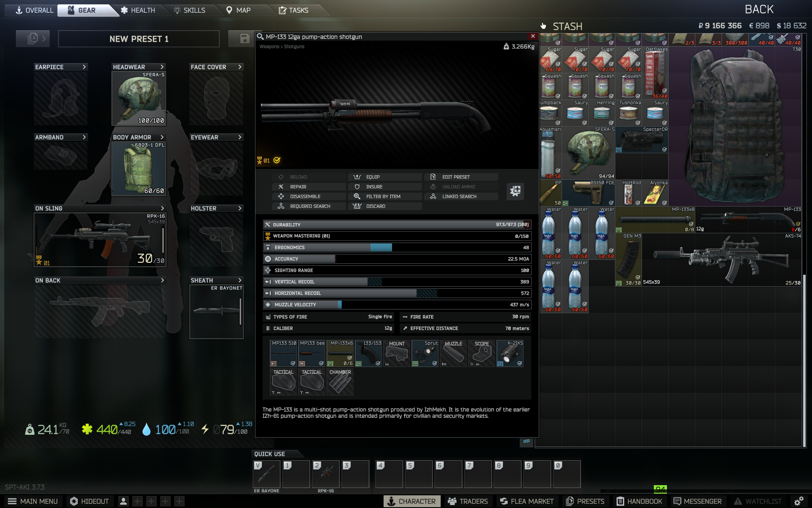Viewport: 812px width, 508px height.
Task: Click the FLEA MARKET button
Action: tap(527, 501)
